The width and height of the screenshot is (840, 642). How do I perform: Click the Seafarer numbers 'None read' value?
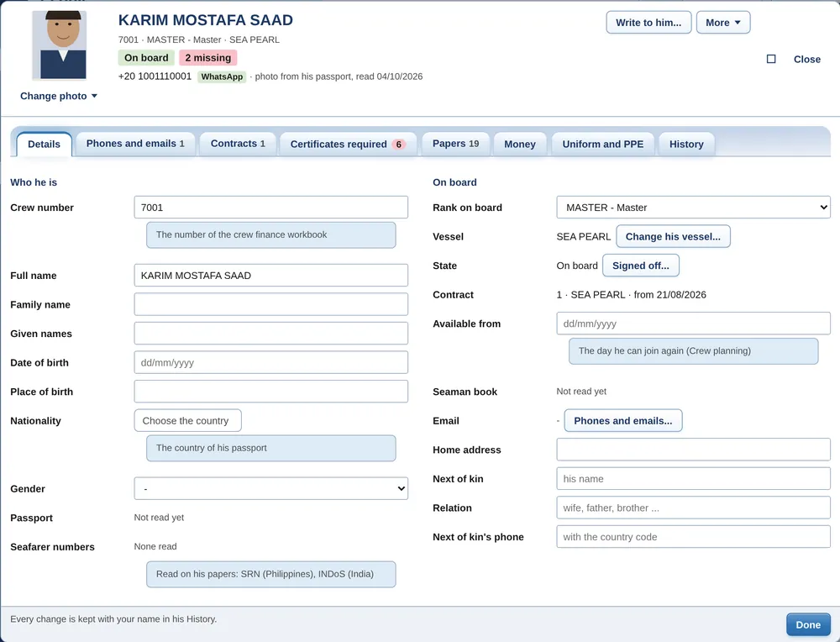[155, 546]
